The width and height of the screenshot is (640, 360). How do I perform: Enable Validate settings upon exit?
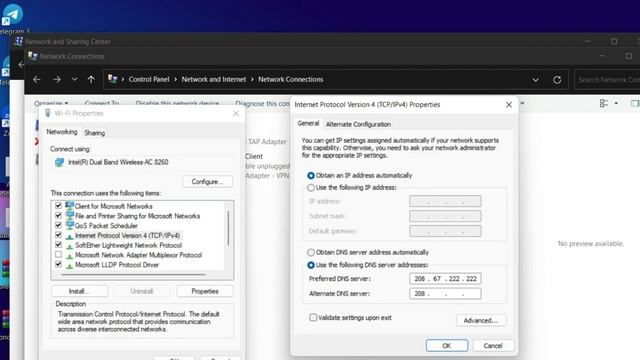click(313, 318)
